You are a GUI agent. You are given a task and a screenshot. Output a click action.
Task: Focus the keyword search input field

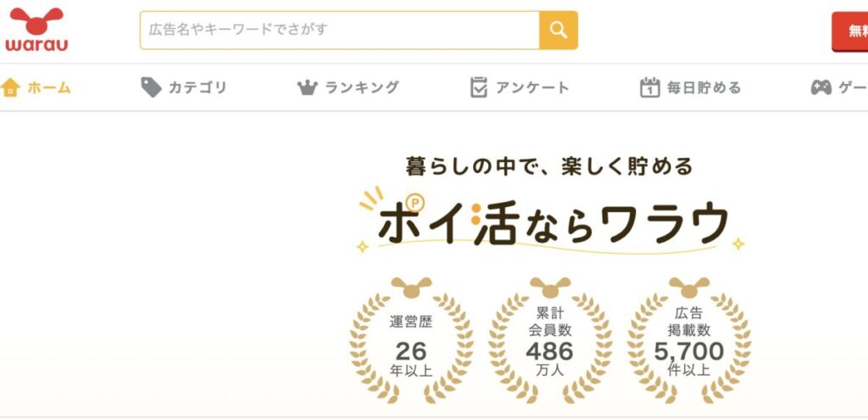[x=339, y=31]
